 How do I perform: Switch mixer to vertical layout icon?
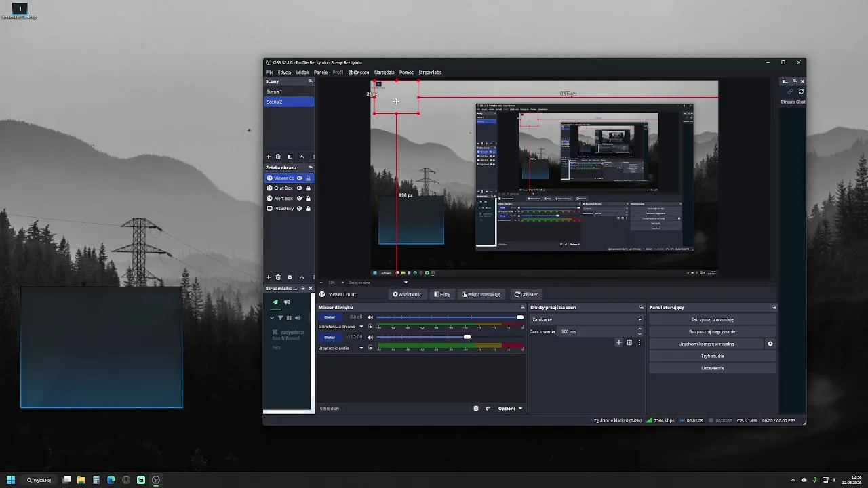coord(476,409)
